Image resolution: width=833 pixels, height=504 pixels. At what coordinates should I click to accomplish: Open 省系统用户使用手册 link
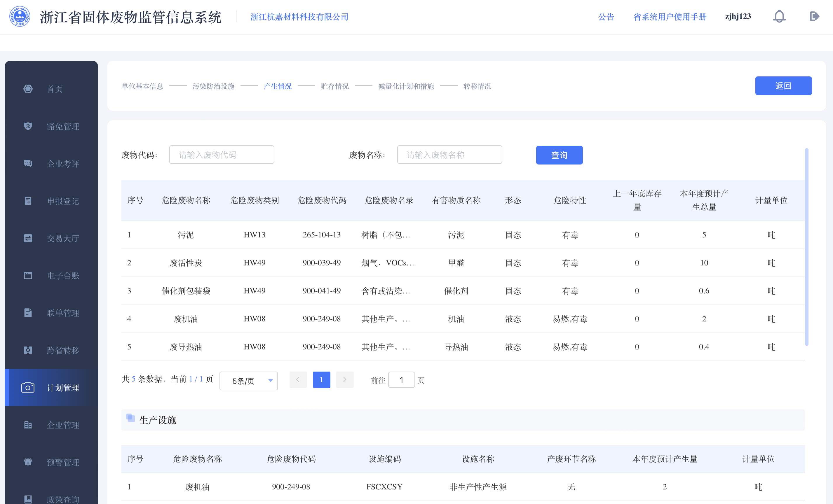[x=670, y=17]
